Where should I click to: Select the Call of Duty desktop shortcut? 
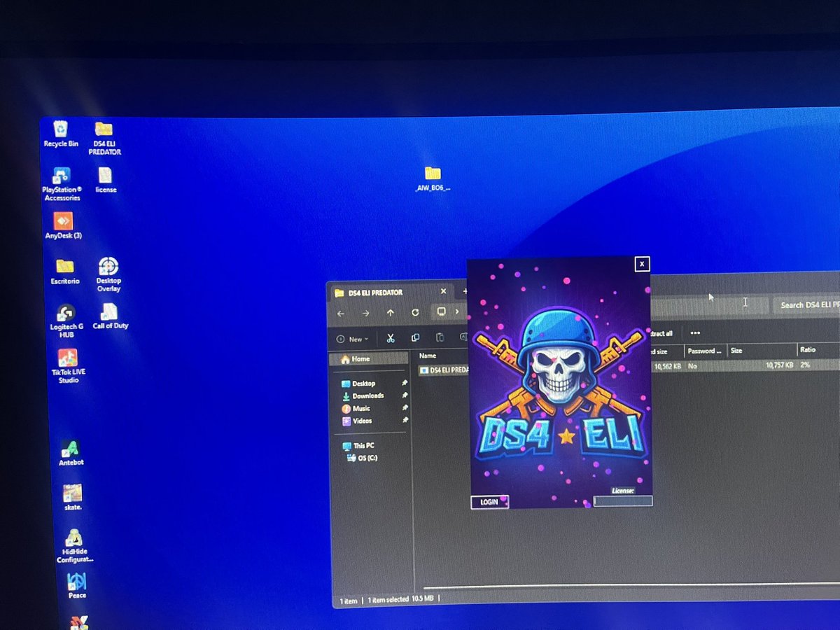(110, 317)
